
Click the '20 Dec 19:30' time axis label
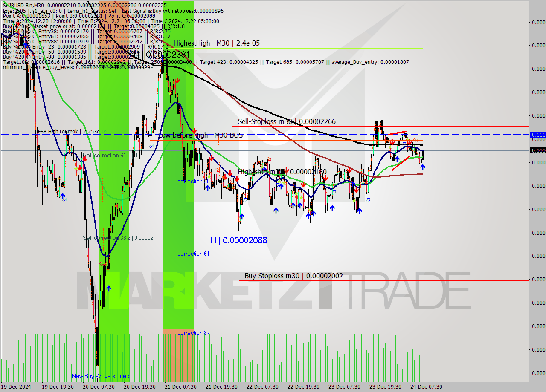tap(139, 386)
